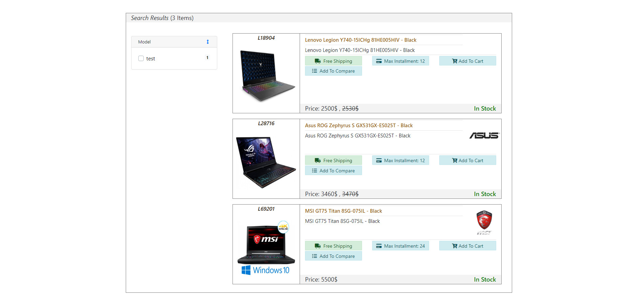644x306 pixels.
Task: Click the ASUS brand logo
Action: (x=484, y=136)
